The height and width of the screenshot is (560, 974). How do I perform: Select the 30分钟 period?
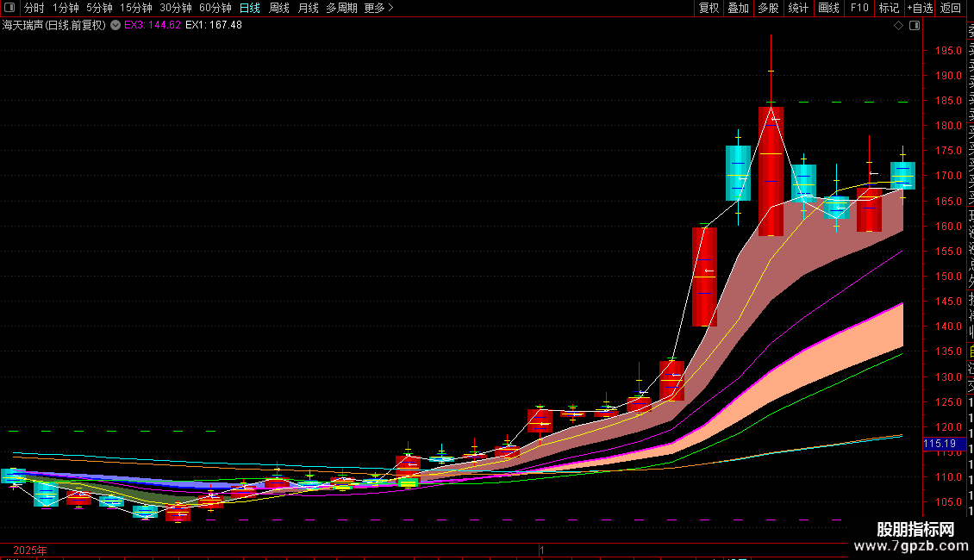pos(176,8)
